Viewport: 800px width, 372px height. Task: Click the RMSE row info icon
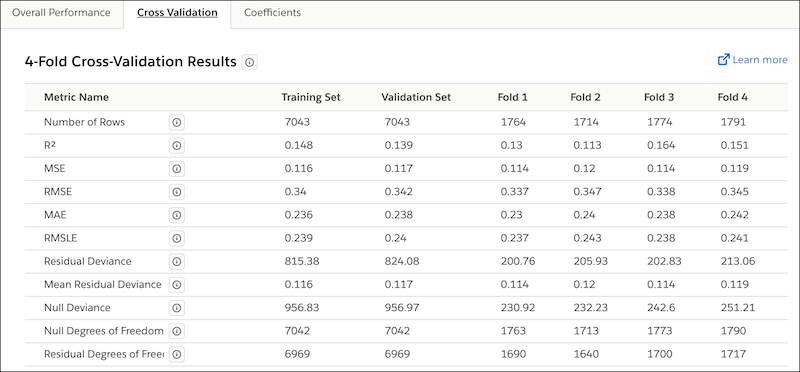(x=177, y=192)
